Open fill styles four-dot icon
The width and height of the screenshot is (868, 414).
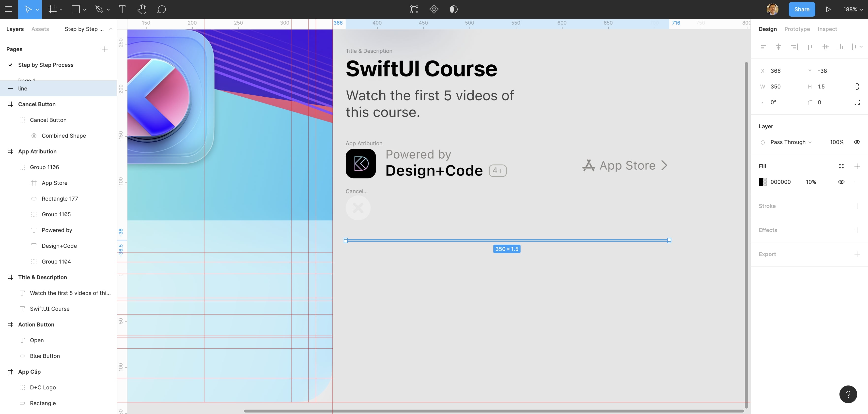click(841, 166)
